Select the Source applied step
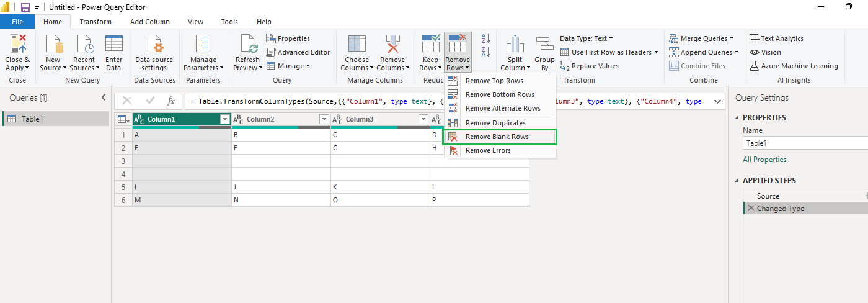 coord(805,196)
